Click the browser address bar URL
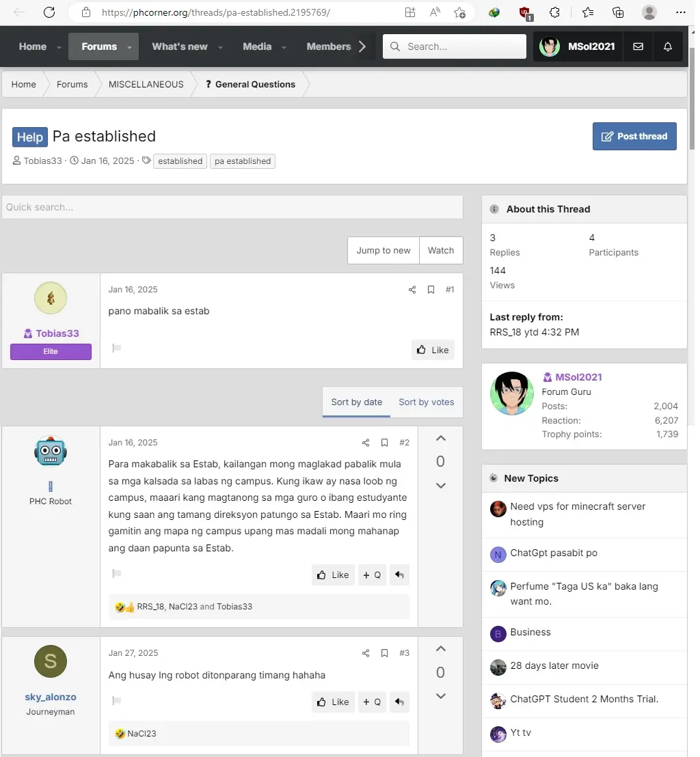 (216, 12)
